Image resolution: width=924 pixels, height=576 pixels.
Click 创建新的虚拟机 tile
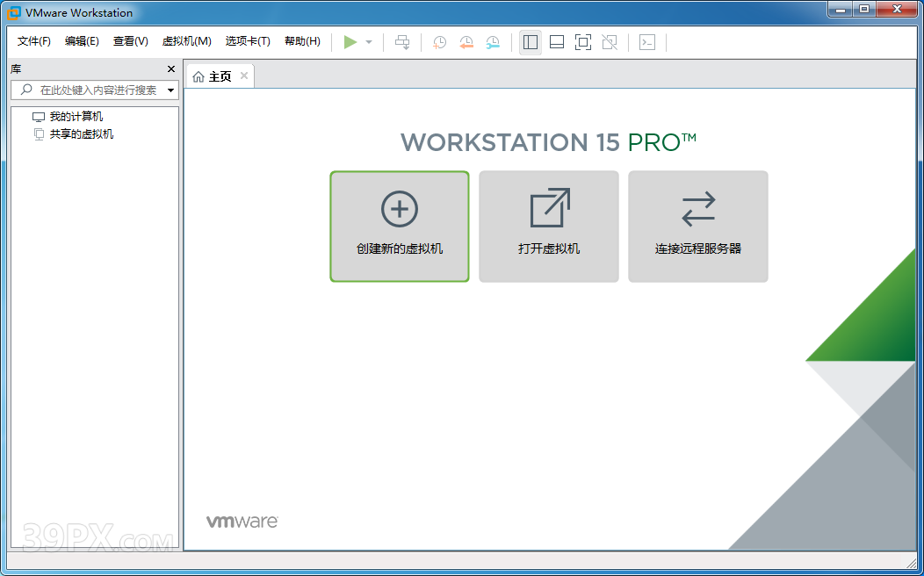(400, 227)
